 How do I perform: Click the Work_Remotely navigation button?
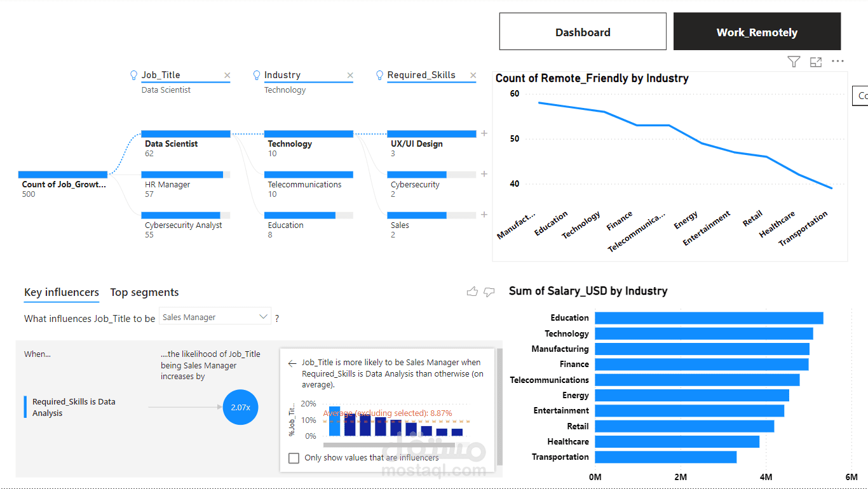[x=757, y=32]
